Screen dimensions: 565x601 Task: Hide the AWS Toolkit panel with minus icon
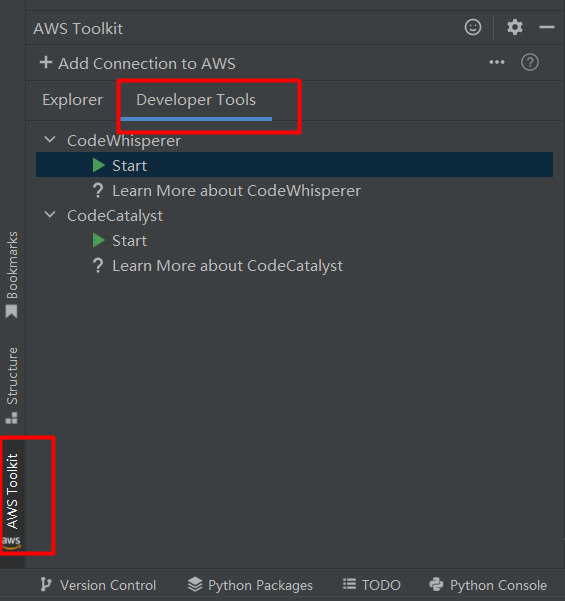pos(547,27)
